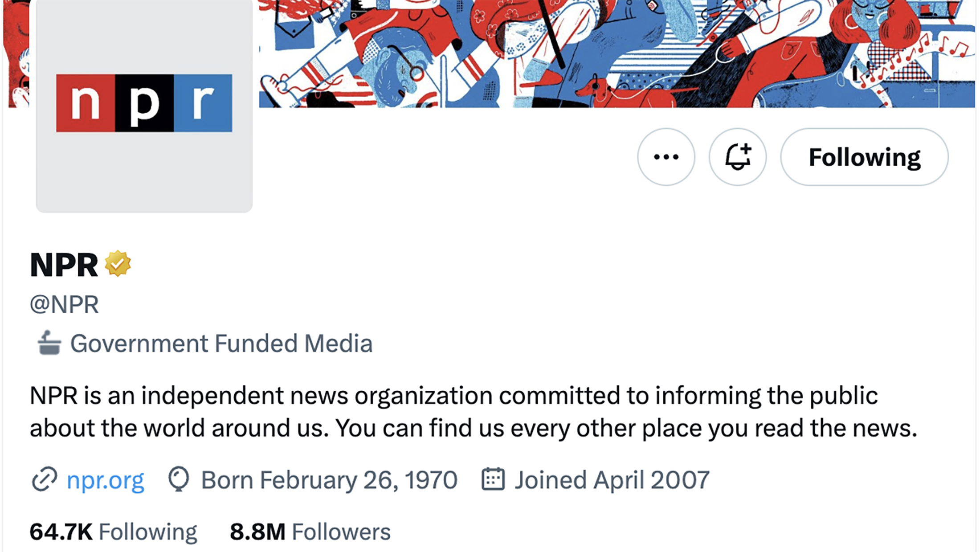View the 8.8M Followers list
Screen dimensions: 980x552
[310, 532]
